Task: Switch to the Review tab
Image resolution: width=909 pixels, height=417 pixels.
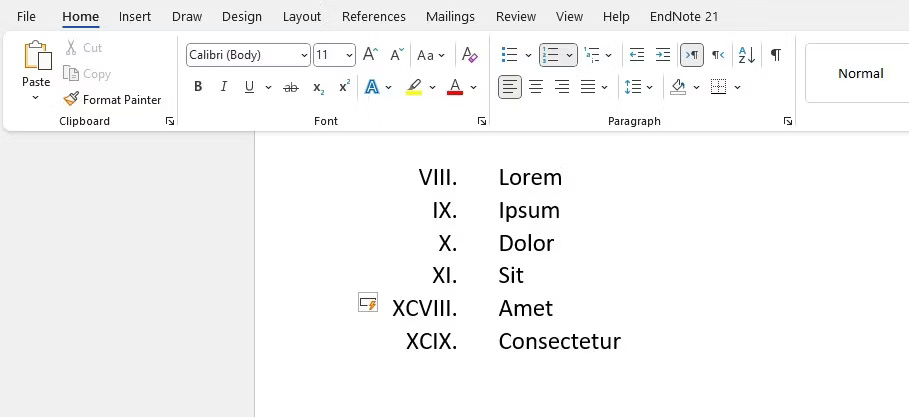Action: click(x=515, y=16)
